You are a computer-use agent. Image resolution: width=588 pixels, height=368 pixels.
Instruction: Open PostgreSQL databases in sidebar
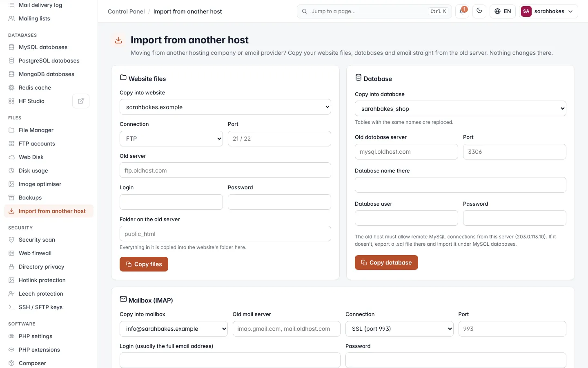point(49,61)
